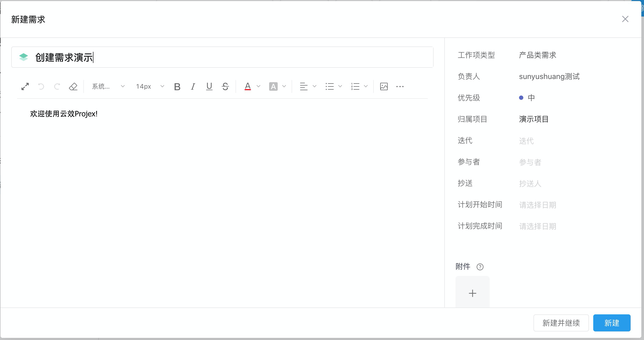Viewport: 644px width, 340px height.
Task: Apply the red font color
Action: [248, 86]
